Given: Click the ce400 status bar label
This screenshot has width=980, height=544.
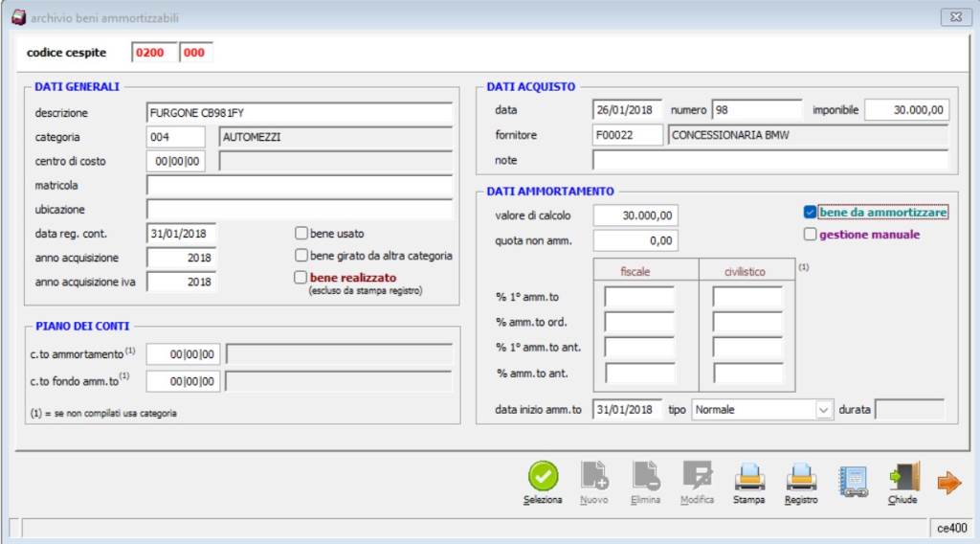Looking at the screenshot, I should pyautogui.click(x=952, y=529).
